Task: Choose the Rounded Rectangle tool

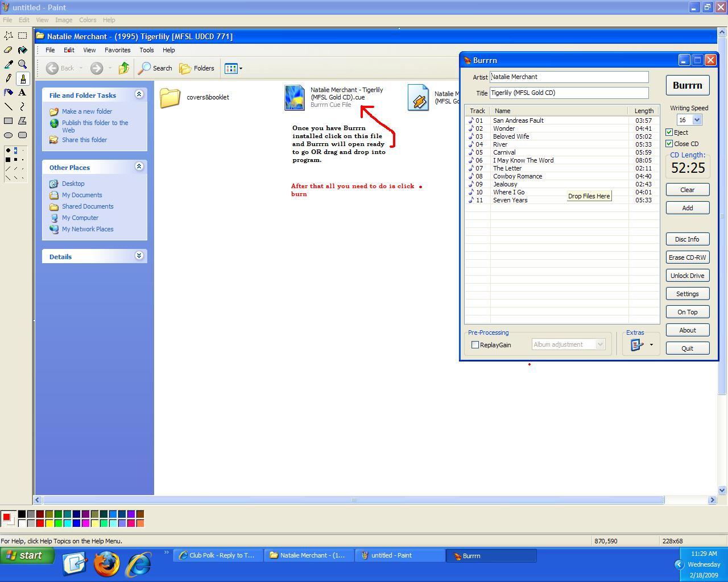Action: pyautogui.click(x=23, y=135)
